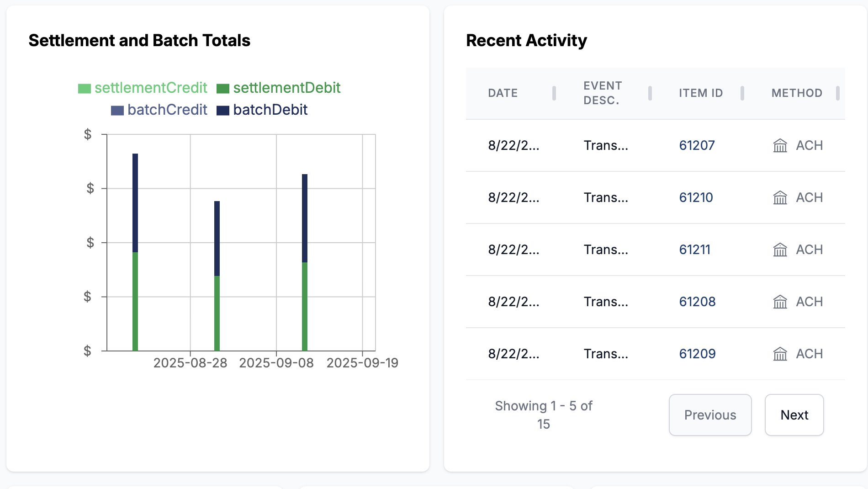Toggle the settlementCredit series in the legend
The width and height of the screenshot is (868, 489).
(x=143, y=87)
